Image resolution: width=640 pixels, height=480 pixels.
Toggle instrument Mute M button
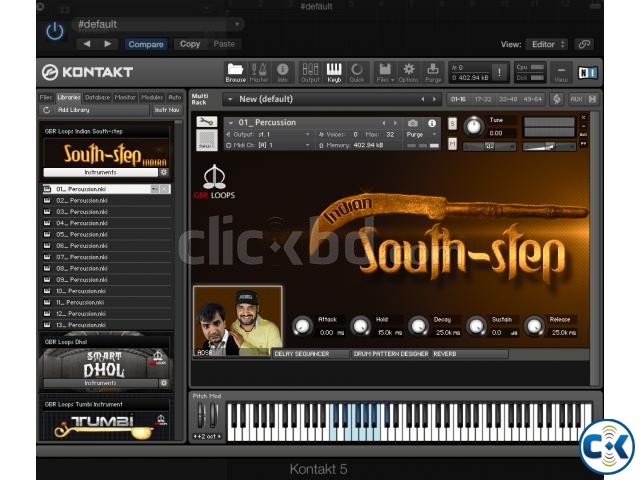coord(452,144)
